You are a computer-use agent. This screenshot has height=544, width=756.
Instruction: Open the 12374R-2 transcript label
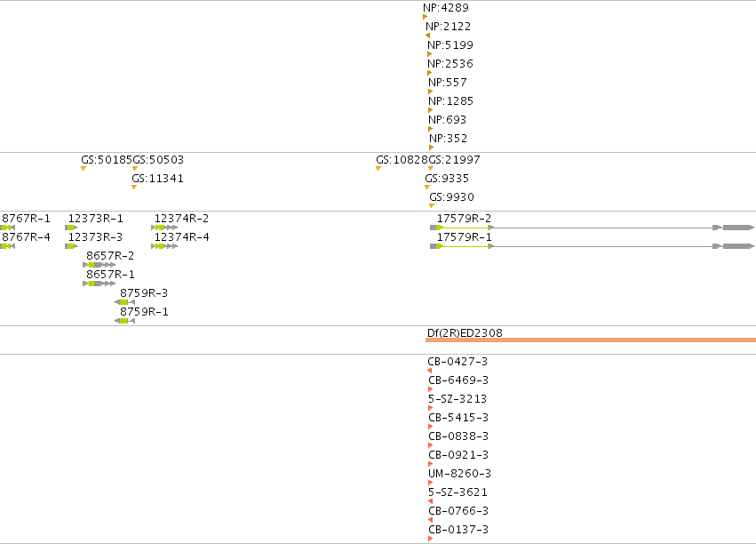pos(182,219)
